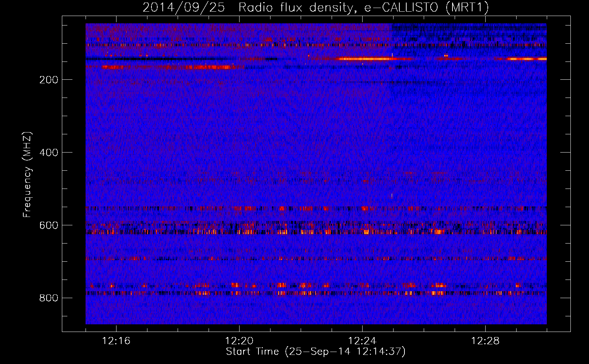The image size is (589, 364).
Task: Click the 'Start Time (25-Sep-14 12:14:37)' label
Action: pos(316,352)
